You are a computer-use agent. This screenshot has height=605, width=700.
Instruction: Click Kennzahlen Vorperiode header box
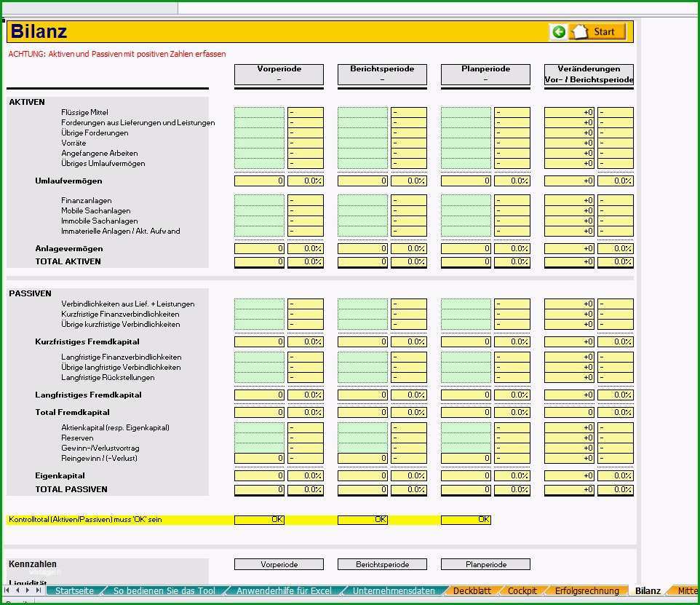point(279,564)
